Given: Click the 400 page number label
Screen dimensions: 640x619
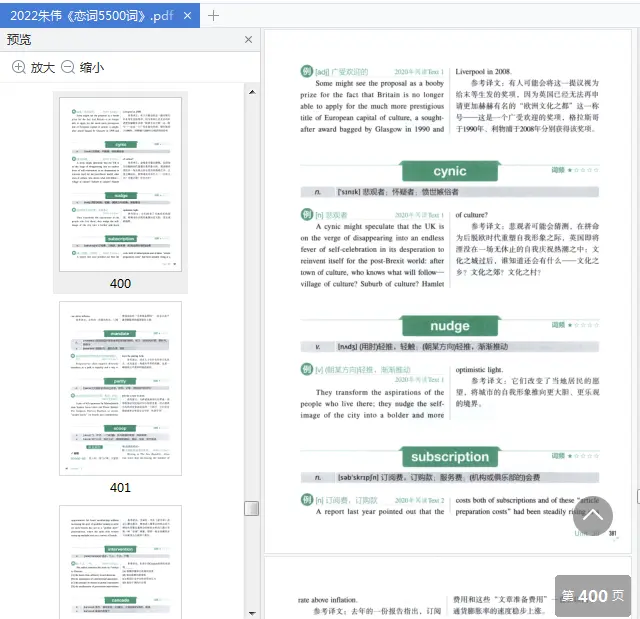Looking at the screenshot, I should coord(120,283).
